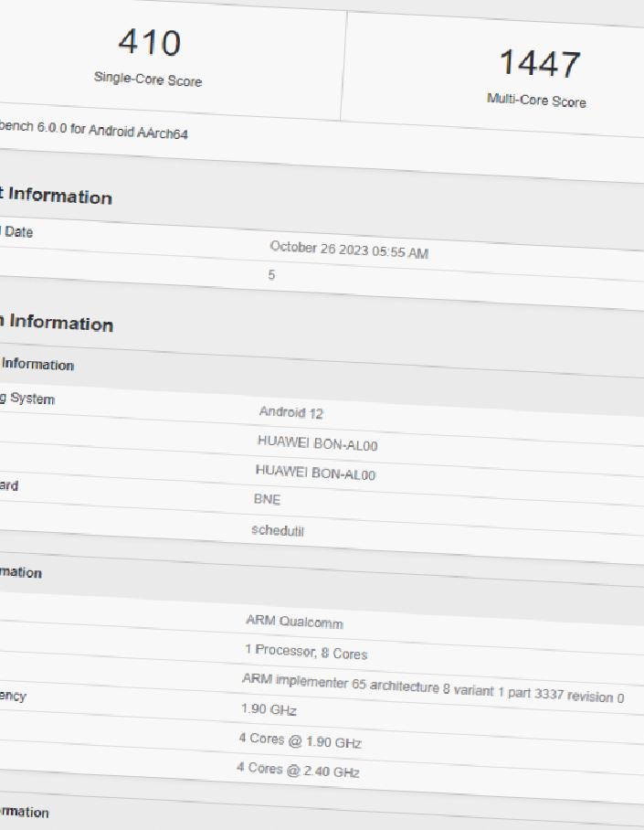Screen dimensions: 644x830
Task: Click the 'Date' row label
Action: pyautogui.click(x=18, y=232)
